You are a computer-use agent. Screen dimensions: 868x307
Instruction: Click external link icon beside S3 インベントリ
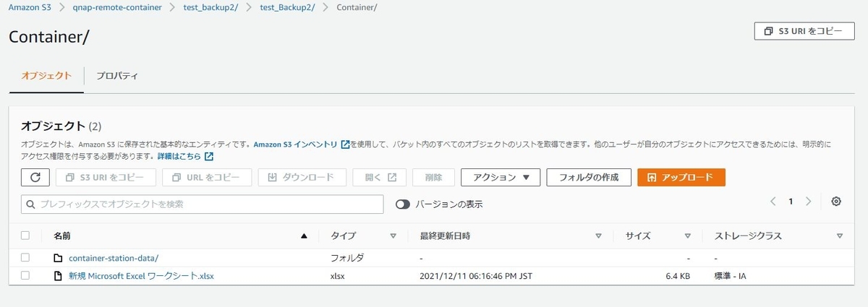(x=345, y=144)
